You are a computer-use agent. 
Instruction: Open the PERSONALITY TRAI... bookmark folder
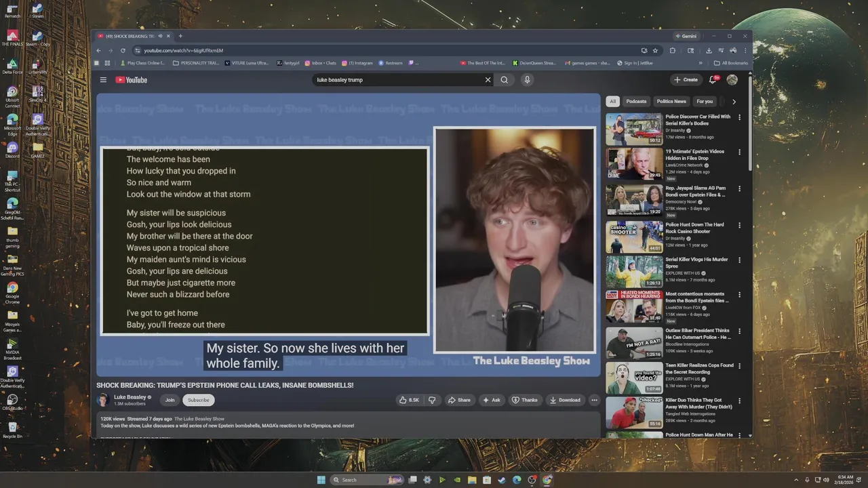(196, 63)
